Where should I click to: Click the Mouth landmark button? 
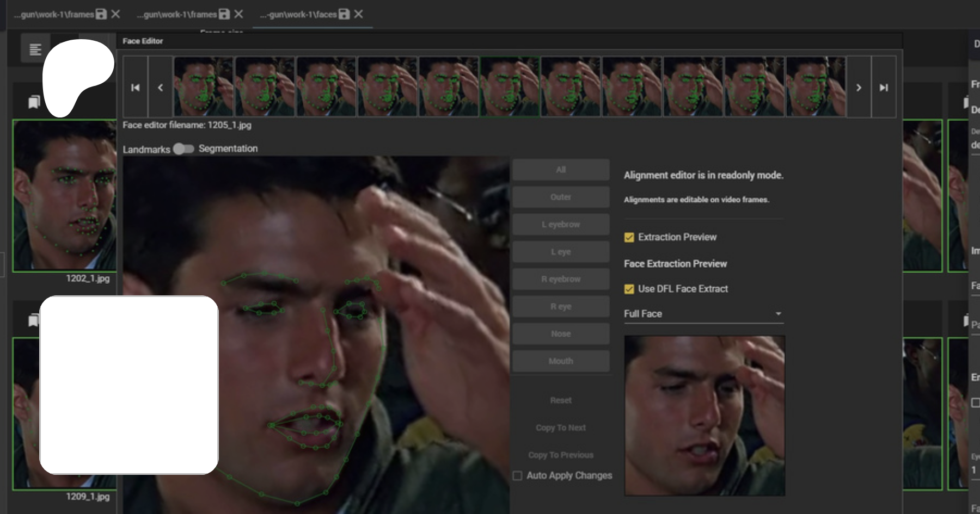point(561,361)
